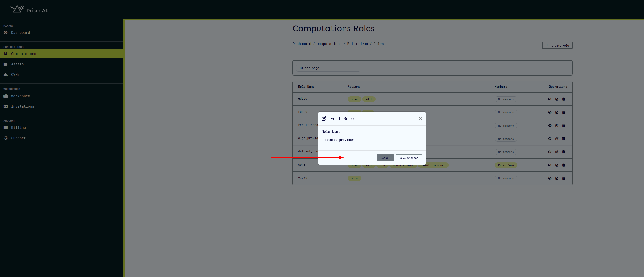644x277 pixels.
Task: Click No members badge in editor row
Action: coord(506,99)
